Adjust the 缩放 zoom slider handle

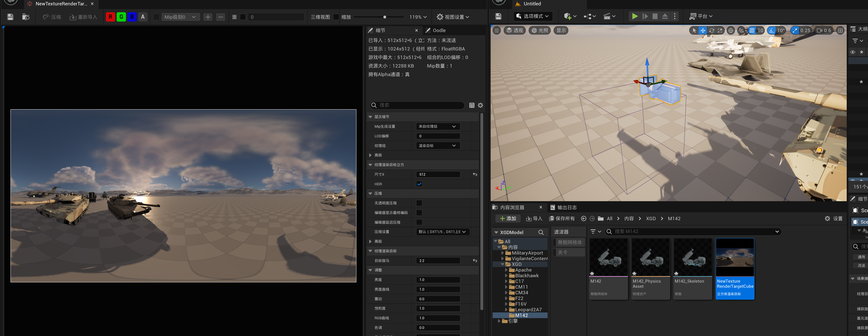[x=384, y=17]
